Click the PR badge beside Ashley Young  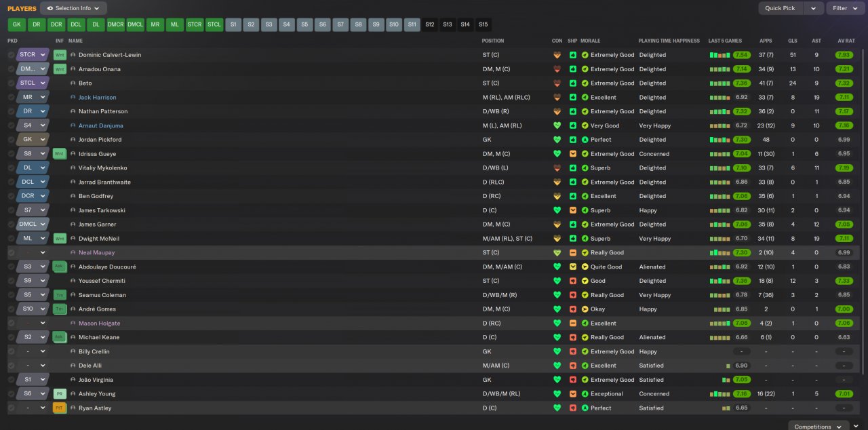tap(59, 394)
